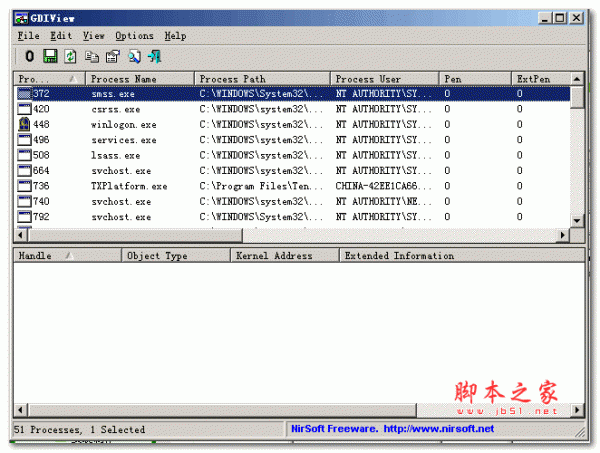The image size is (600, 453).
Task: Sort by the Object Type column header
Action: (x=176, y=255)
